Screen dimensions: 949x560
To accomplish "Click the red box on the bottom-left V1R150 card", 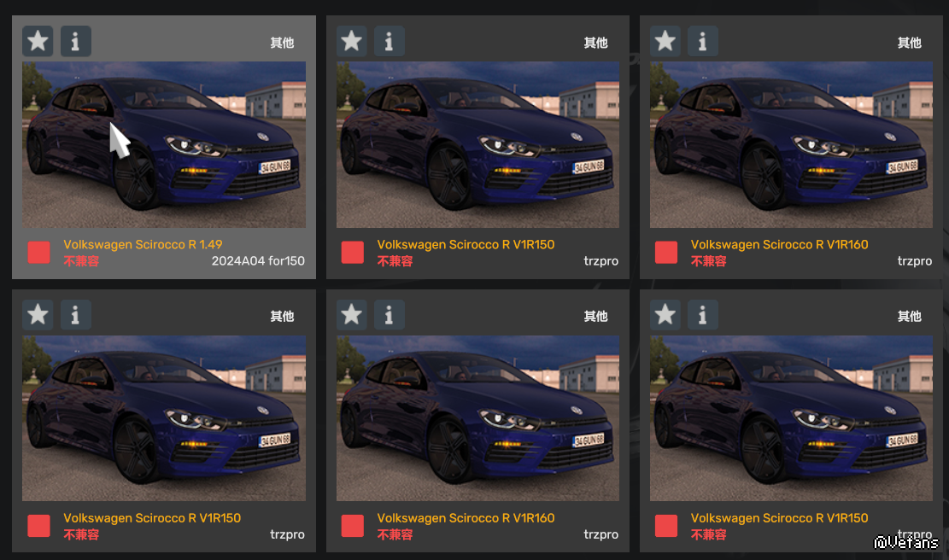I will click(38, 526).
